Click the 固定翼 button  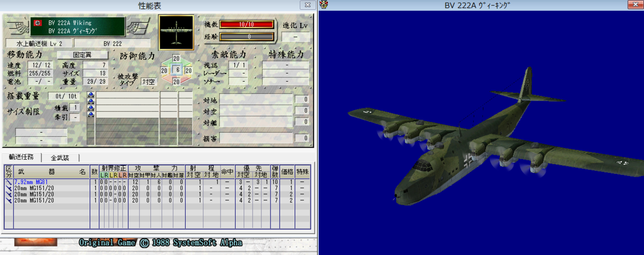pyautogui.click(x=82, y=55)
